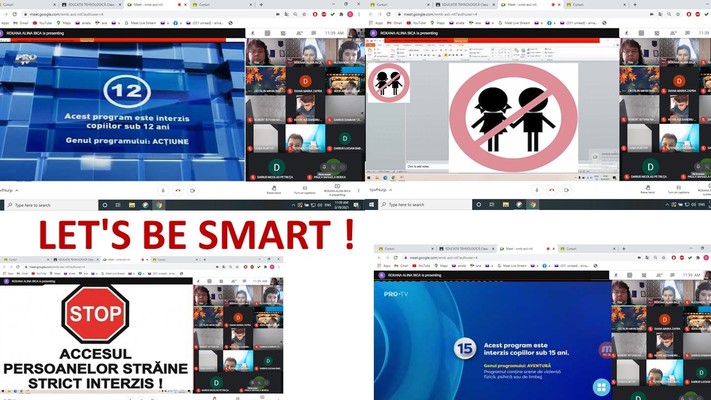Click taskbar search box under 12-rating screenshot
Viewport: 711px width, 400px height.
52,205
